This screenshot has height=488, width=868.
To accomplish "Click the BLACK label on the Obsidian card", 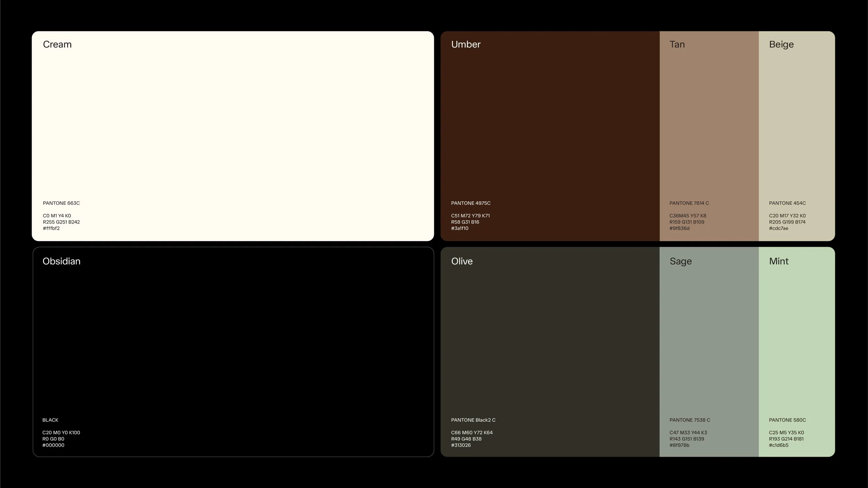I will (x=50, y=420).
